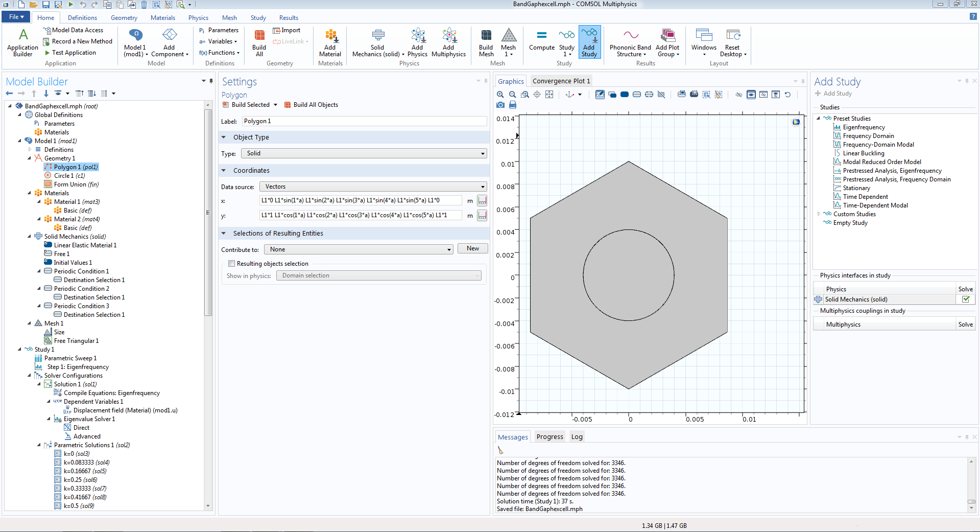Screen dimensions: 980x532
Task: Click the Print icon in Graphics toolbar
Action: tap(513, 105)
